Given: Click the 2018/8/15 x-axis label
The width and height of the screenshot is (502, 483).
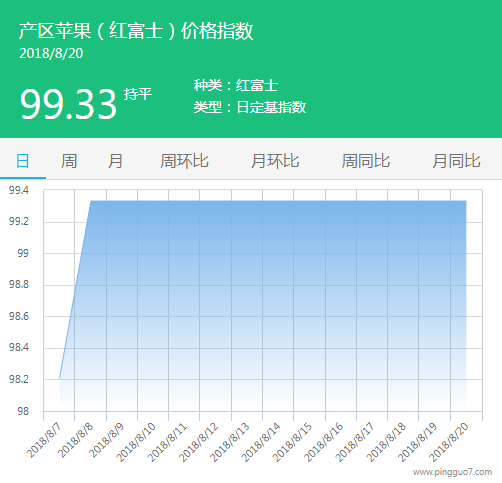Looking at the screenshot, I should pos(293,442).
